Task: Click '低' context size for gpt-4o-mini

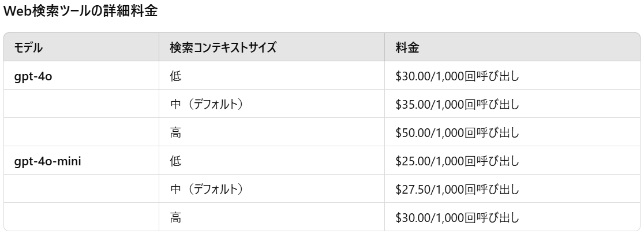Action: 175,161
